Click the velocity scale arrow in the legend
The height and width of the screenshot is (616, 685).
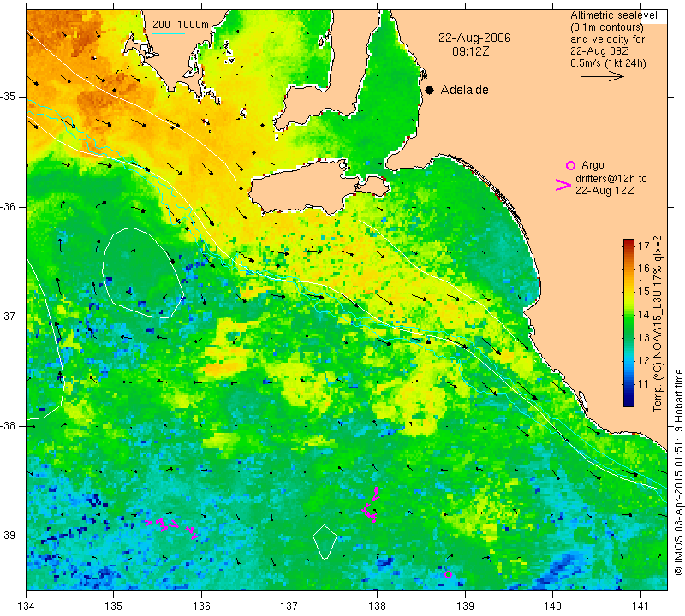[602, 76]
